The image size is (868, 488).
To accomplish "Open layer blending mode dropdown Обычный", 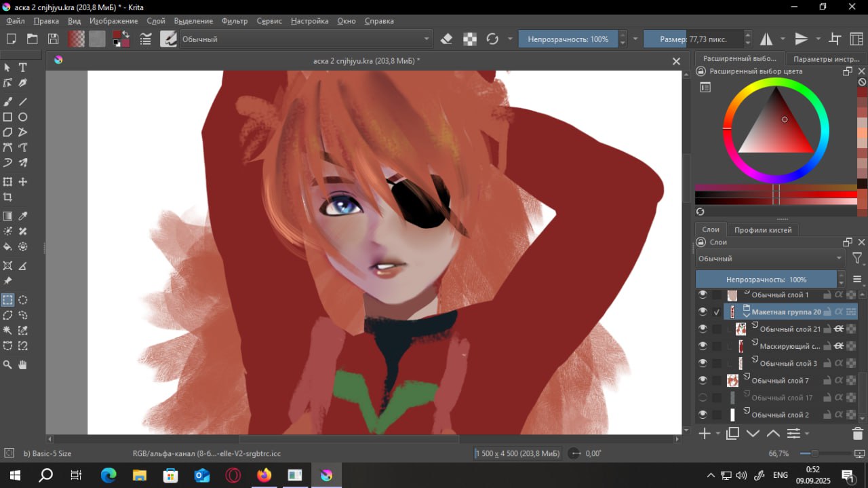I will [x=770, y=259].
